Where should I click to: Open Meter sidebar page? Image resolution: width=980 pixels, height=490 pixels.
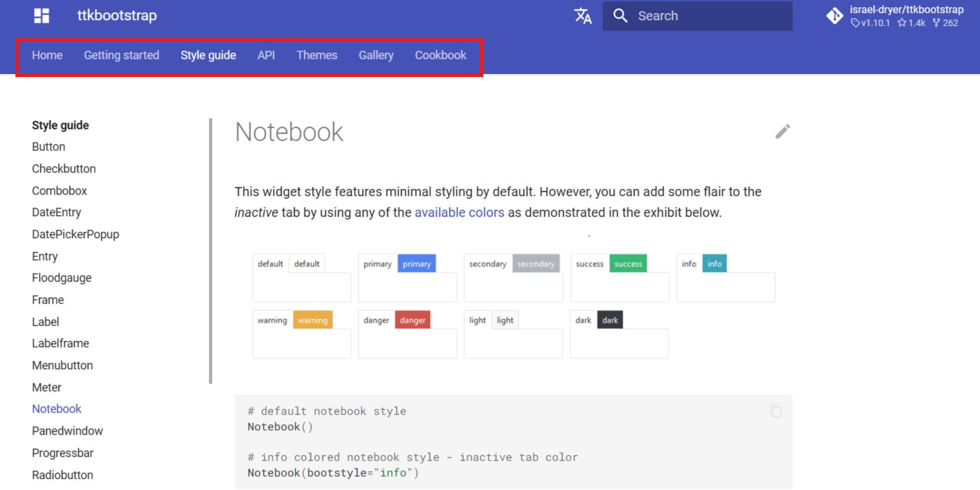47,387
